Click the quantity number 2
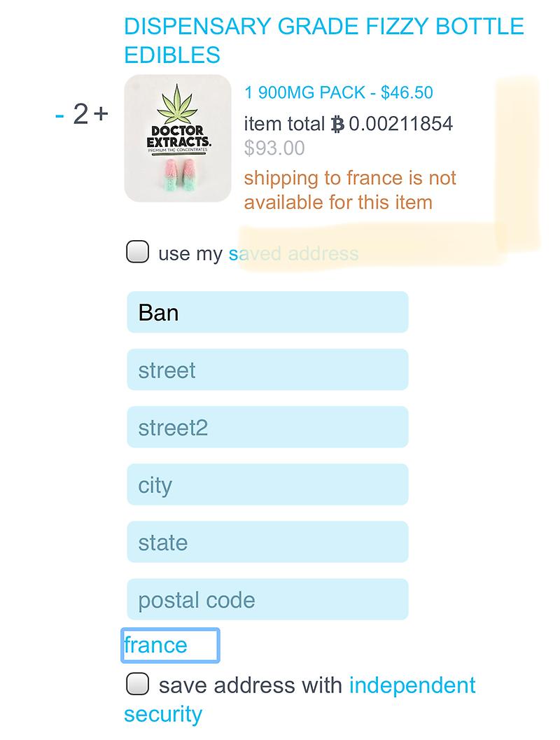Image resolution: width=560 pixels, height=740 pixels. click(80, 114)
